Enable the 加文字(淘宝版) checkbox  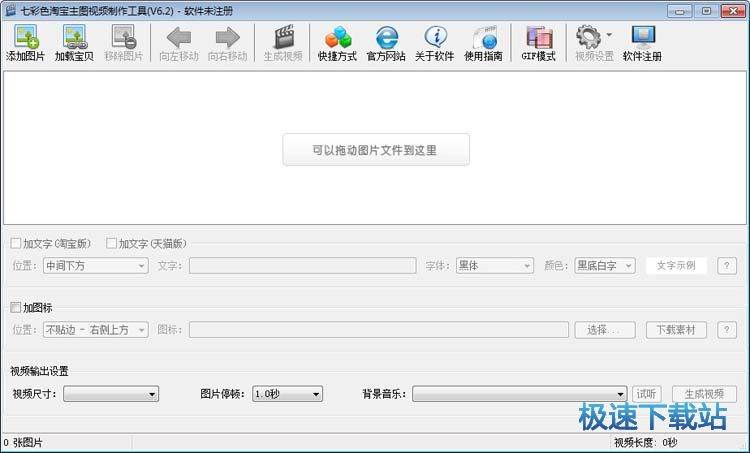pos(16,243)
